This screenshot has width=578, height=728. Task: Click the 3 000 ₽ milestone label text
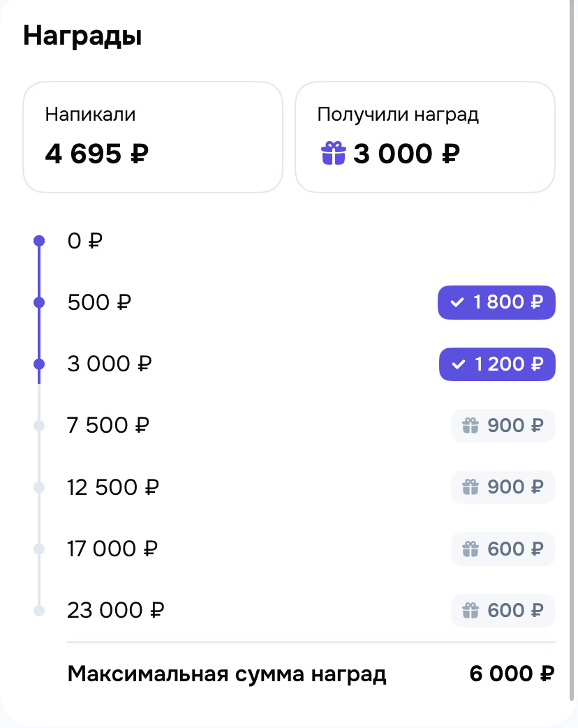(x=109, y=364)
